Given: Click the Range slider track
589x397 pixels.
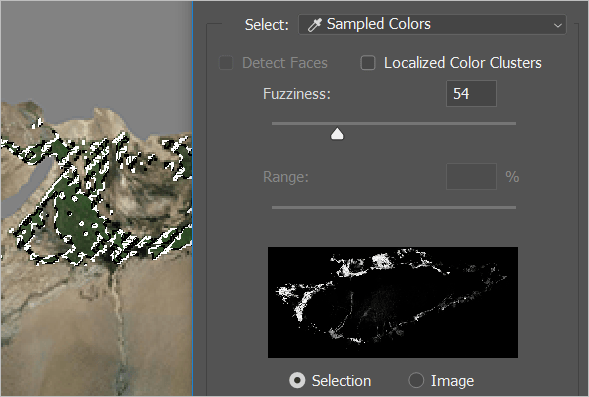Looking at the screenshot, I should pos(394,207).
